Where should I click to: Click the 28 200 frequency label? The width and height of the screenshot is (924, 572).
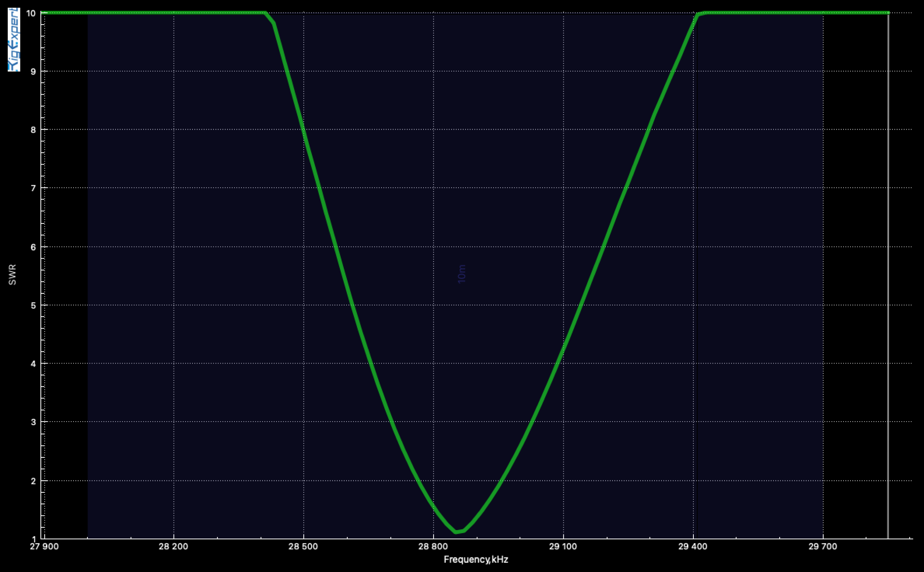(x=173, y=547)
